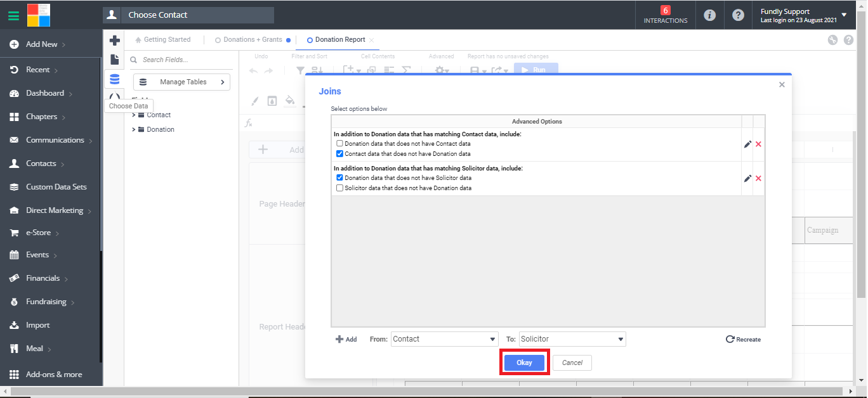The height and width of the screenshot is (398, 868).
Task: Click the person icon beside Choose Contact
Action: (112, 15)
